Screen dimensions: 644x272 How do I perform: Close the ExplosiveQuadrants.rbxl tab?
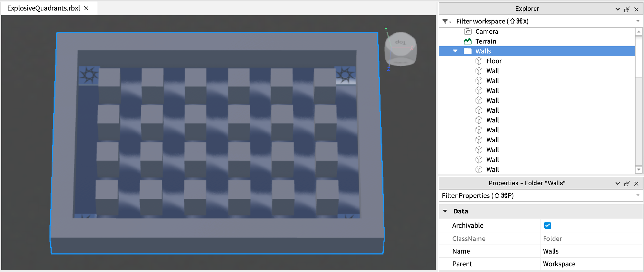[x=86, y=8]
